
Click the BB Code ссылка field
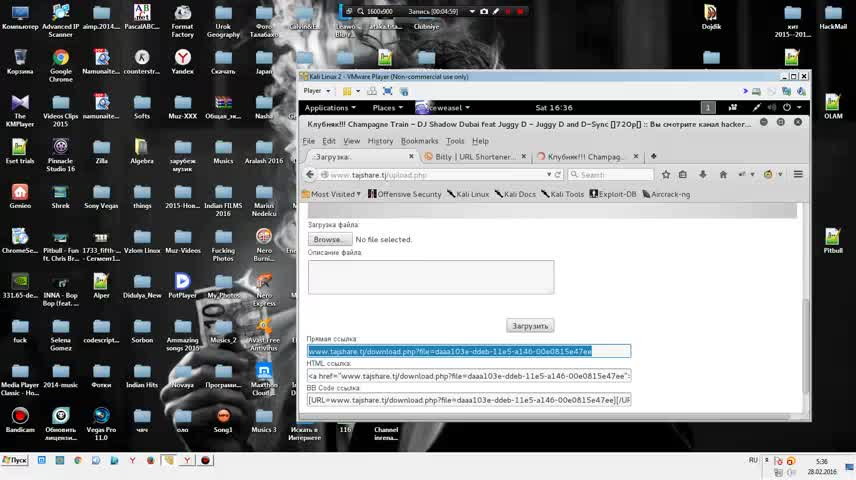coord(469,400)
